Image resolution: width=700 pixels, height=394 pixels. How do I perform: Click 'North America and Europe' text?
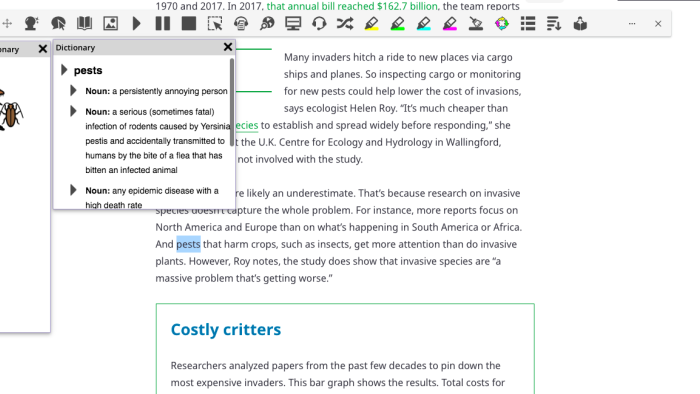[216, 227]
